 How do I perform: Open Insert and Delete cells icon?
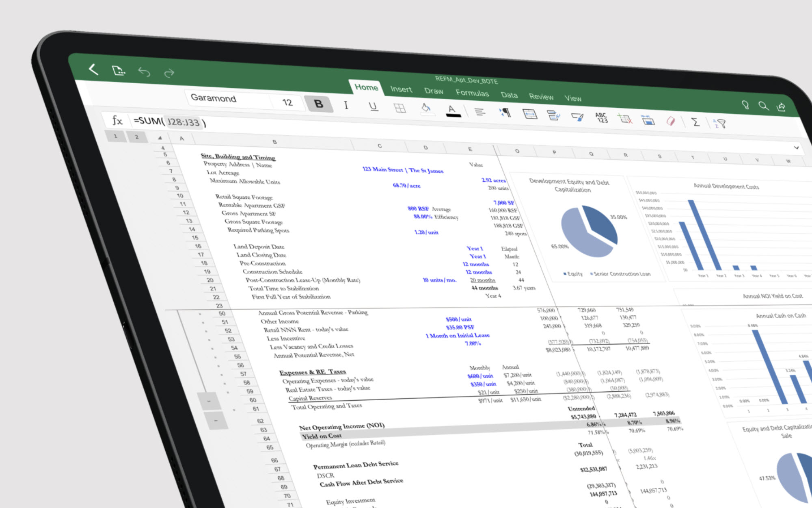coord(624,119)
